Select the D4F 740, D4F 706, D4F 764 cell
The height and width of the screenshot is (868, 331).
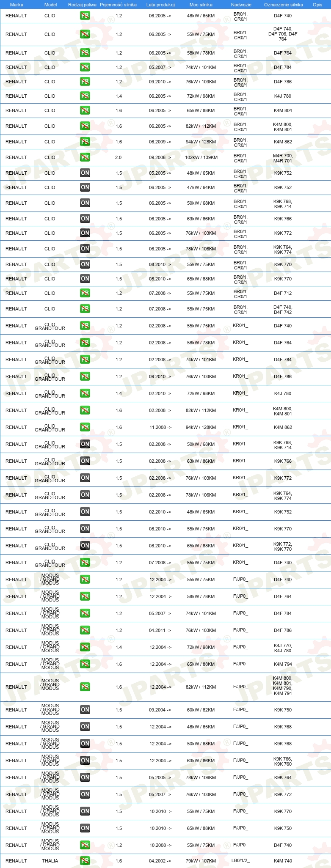coord(283,34)
